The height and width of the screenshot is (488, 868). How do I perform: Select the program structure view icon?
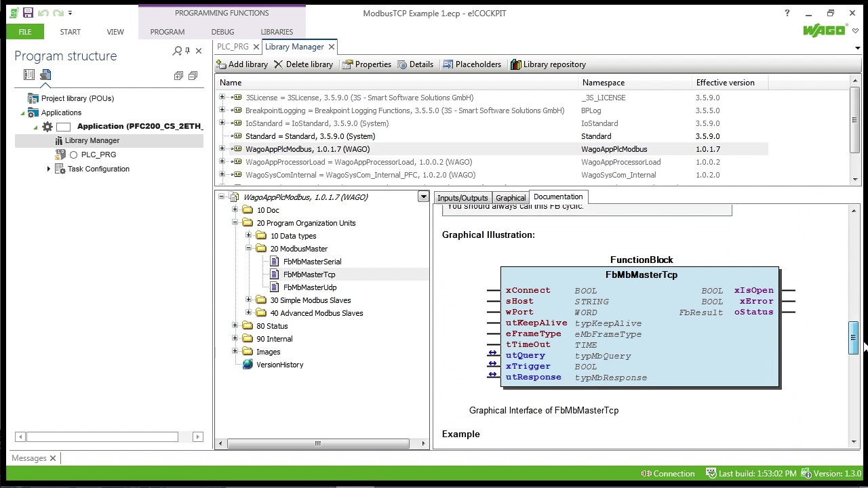point(45,75)
